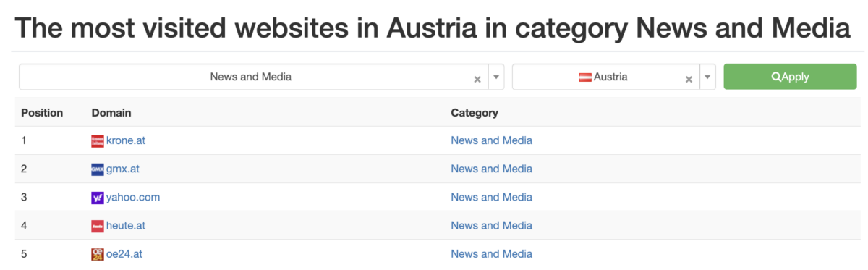Expand the country dropdown arrow
Image resolution: width=868 pixels, height=270 pixels.
[708, 77]
